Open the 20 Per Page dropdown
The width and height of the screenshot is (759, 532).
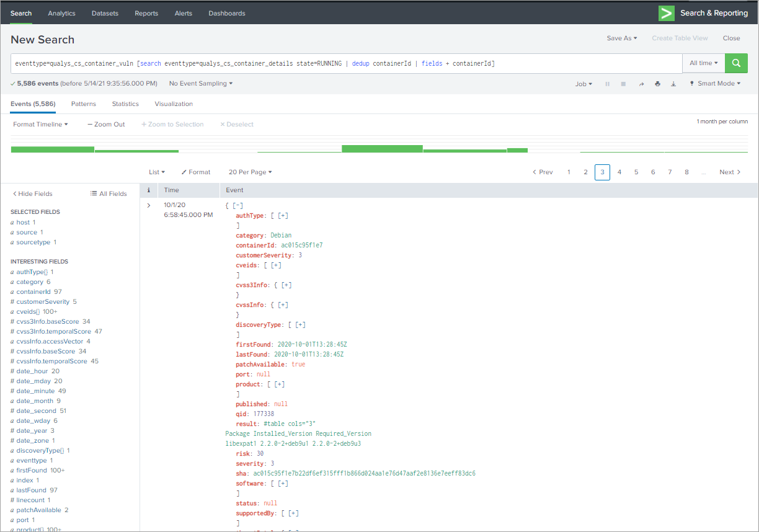[x=250, y=172]
